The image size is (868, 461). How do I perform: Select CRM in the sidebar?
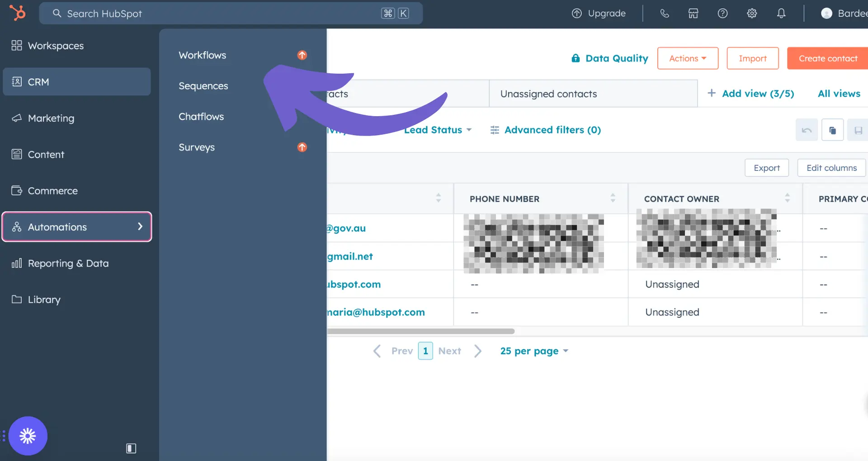(x=76, y=82)
